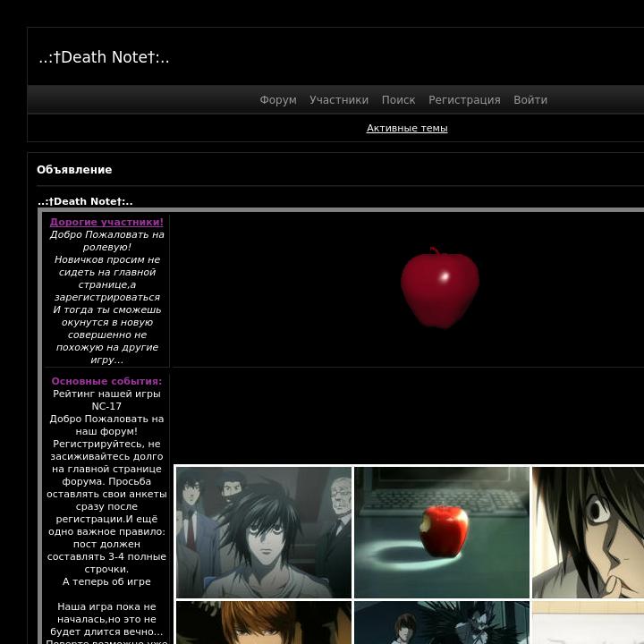Screen dimensions: 644x644
Task: Open the Ryuk with Light thumbnail
Action: point(442,623)
